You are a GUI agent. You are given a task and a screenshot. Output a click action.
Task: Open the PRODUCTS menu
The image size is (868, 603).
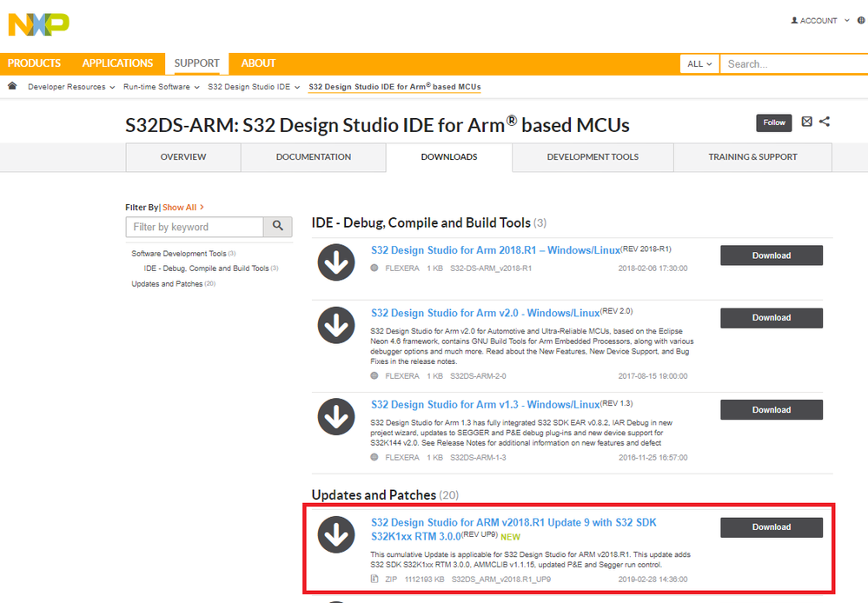pyautogui.click(x=35, y=63)
